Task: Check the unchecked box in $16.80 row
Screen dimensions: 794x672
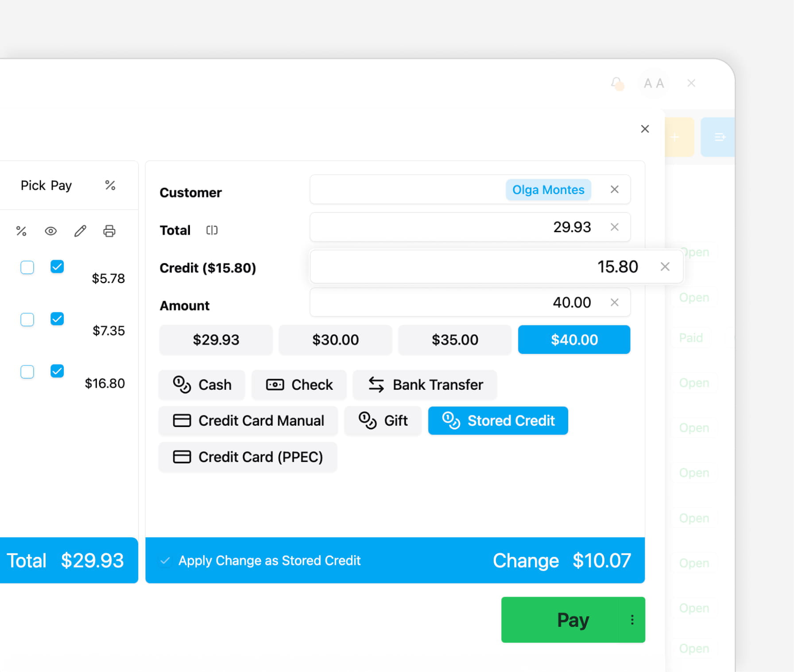Action: point(27,372)
